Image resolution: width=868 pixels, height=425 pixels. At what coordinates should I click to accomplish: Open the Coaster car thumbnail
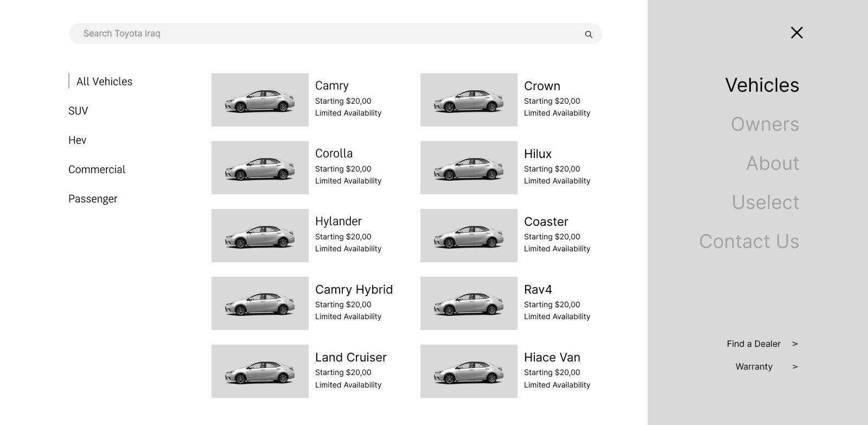pyautogui.click(x=469, y=236)
